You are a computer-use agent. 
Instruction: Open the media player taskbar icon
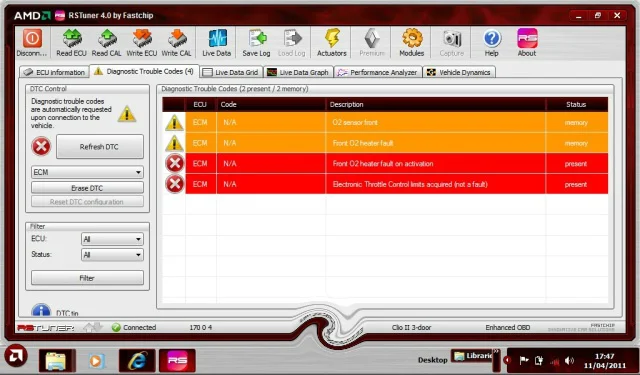coord(97,361)
